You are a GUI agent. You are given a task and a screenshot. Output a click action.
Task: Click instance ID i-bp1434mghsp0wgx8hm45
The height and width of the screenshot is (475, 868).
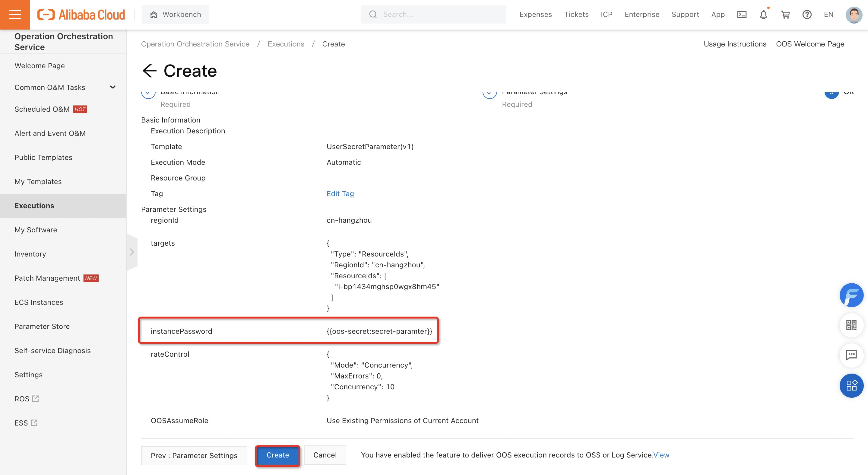click(x=387, y=287)
